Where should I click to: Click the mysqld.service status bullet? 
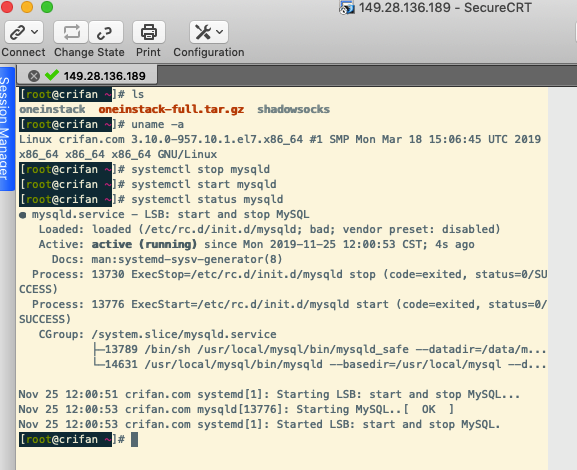tap(22, 215)
